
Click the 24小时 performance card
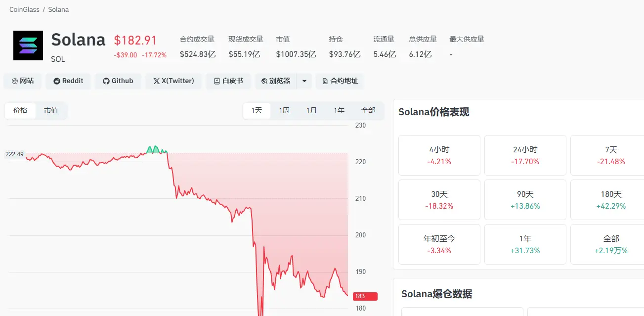point(525,155)
